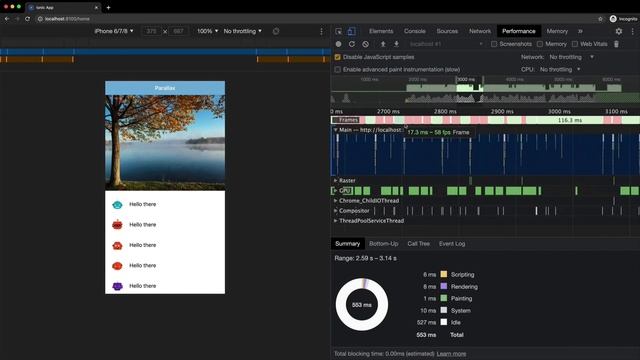The image size is (640, 360).
Task: Enable the Screenshots checkbox
Action: tap(494, 44)
